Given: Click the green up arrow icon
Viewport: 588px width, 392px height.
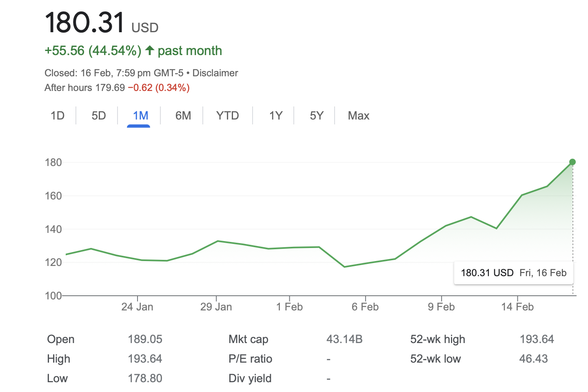Looking at the screenshot, I should [150, 51].
